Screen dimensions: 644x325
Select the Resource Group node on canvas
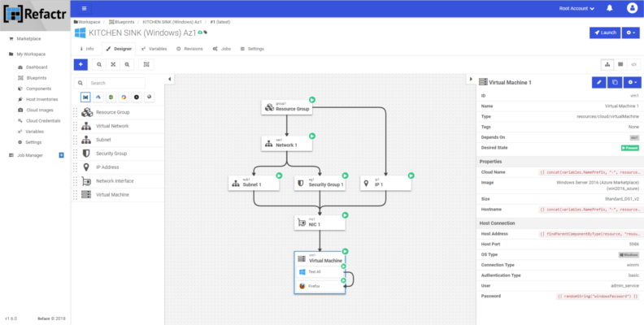(x=287, y=107)
